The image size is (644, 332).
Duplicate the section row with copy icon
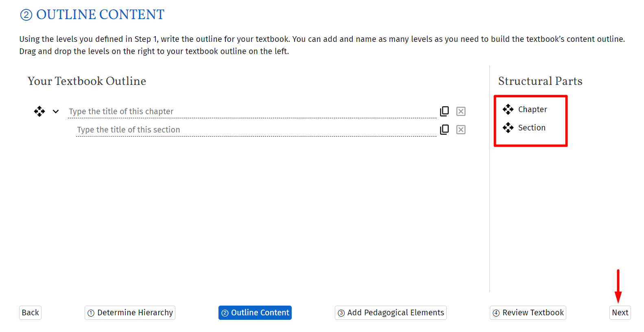click(444, 130)
